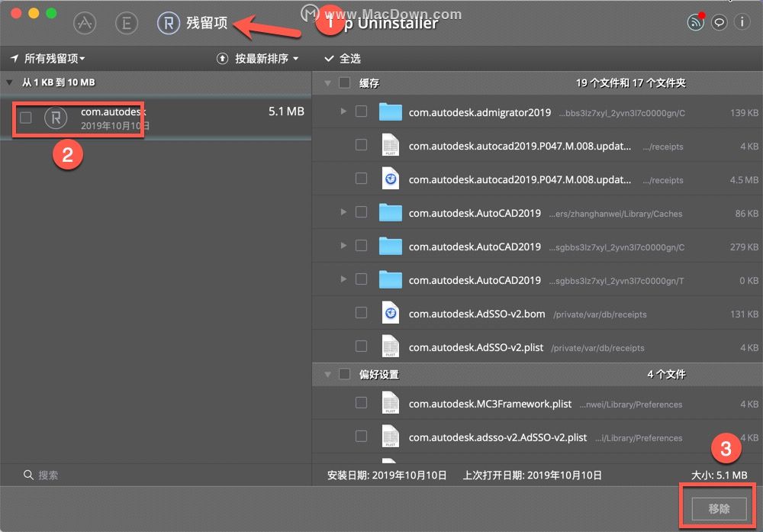Open the feedback speech bubble icon
Viewport: 763px width, 532px height.
point(720,22)
